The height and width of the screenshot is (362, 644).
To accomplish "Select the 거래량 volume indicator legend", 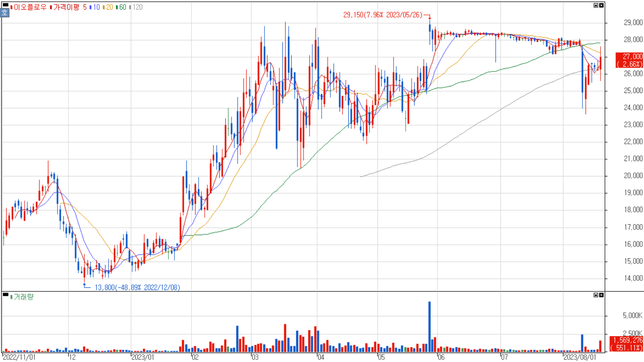I will (22, 297).
